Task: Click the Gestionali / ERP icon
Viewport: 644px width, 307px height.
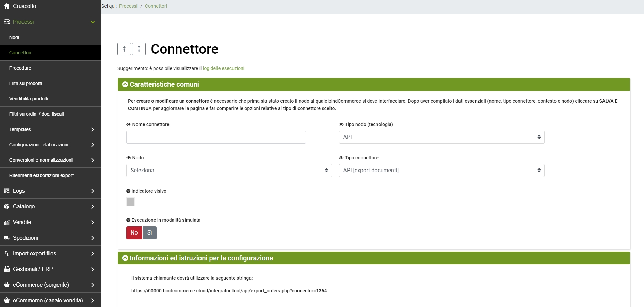Action: (x=7, y=269)
